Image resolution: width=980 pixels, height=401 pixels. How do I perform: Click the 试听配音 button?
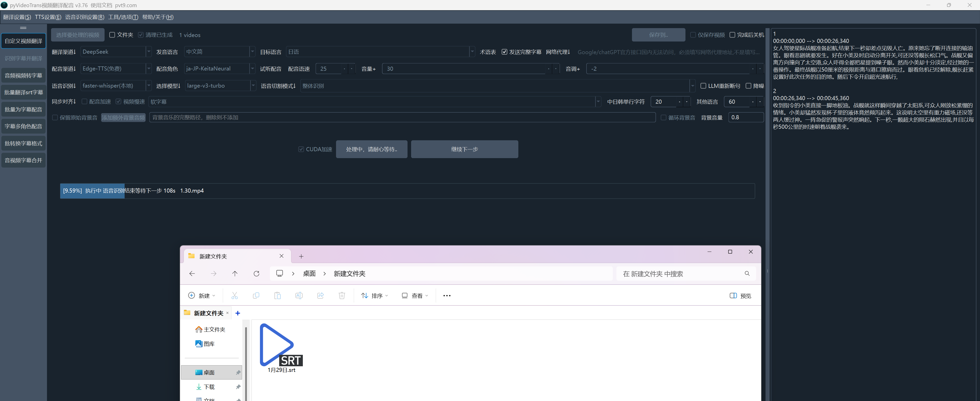tap(270, 69)
